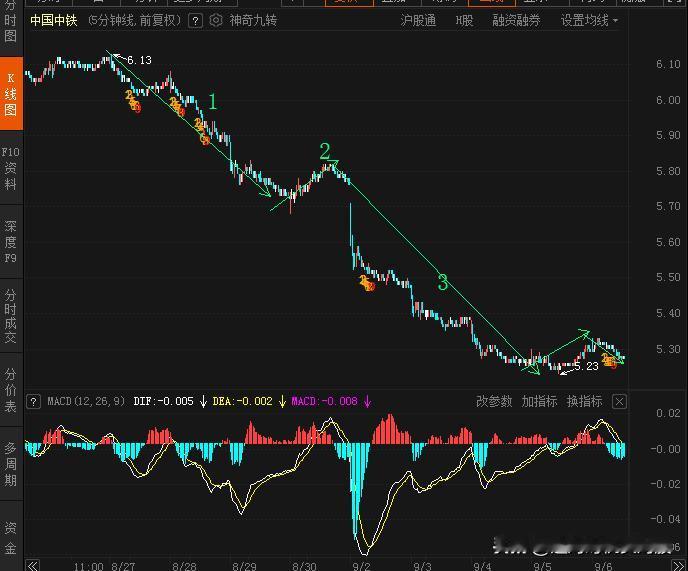Jump chart left with the double-arrow button
Screen dimensions: 688x571
pos(32,565)
